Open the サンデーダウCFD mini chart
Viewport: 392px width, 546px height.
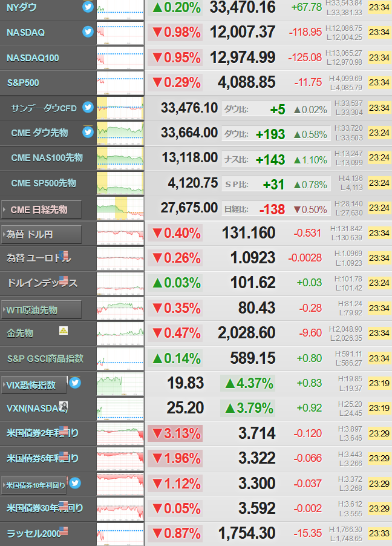(x=120, y=108)
